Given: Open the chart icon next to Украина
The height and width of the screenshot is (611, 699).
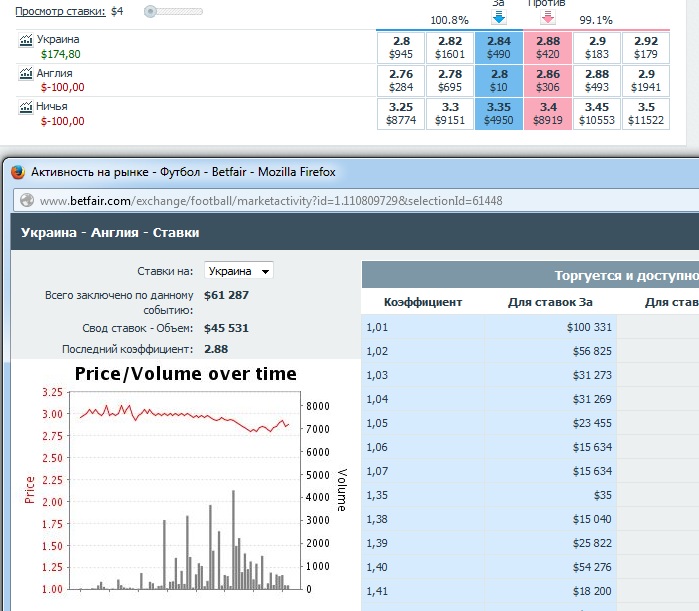Looking at the screenshot, I should (26, 40).
